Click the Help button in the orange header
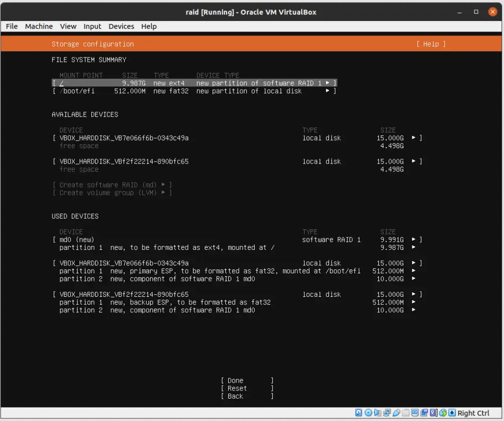The width and height of the screenshot is (504, 421). pos(431,44)
